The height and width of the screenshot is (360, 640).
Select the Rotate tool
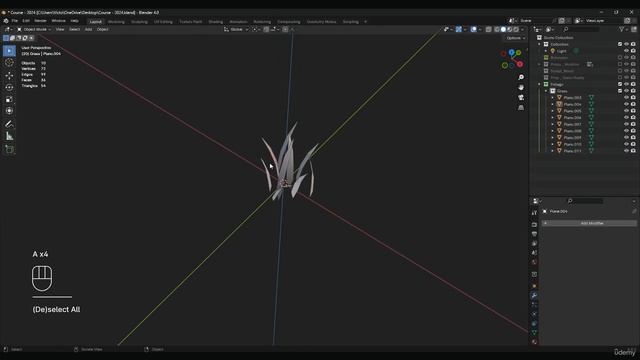point(9,87)
